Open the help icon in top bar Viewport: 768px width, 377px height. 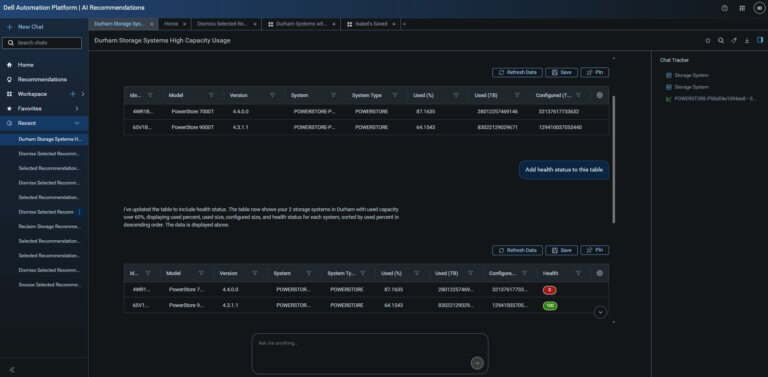[724, 8]
